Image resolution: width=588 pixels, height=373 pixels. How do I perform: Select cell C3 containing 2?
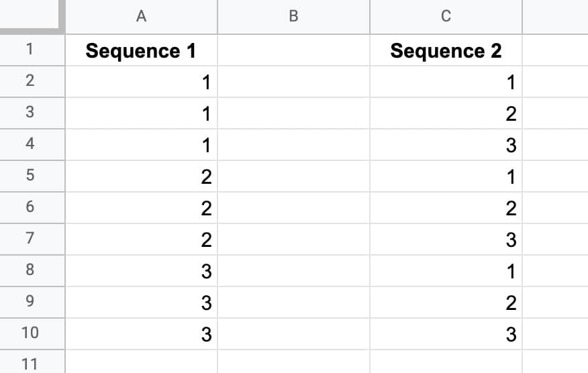pos(446,113)
